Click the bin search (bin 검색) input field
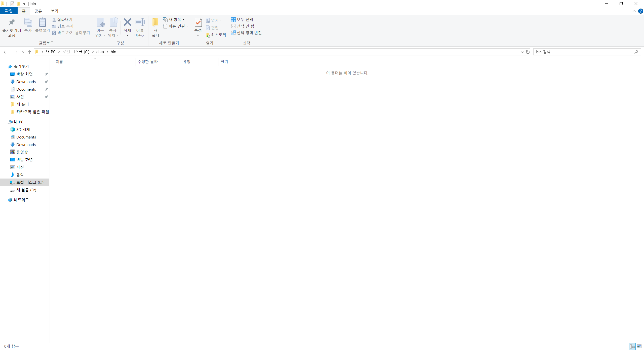644x350 pixels. (x=584, y=52)
